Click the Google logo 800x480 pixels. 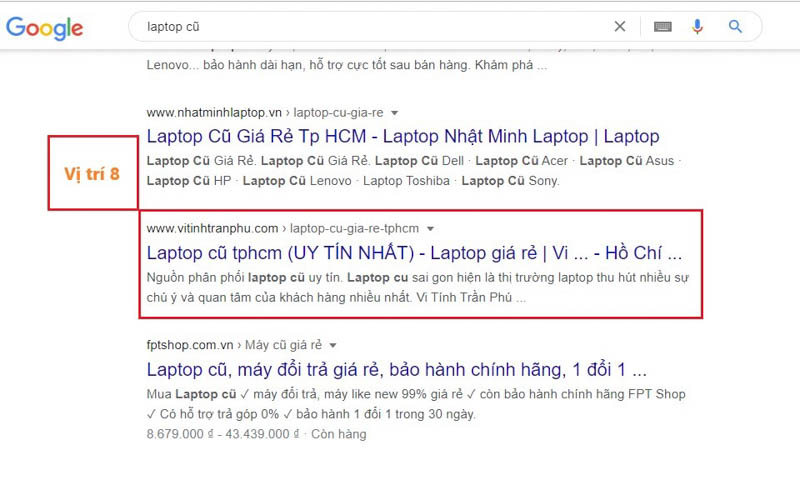[44, 28]
